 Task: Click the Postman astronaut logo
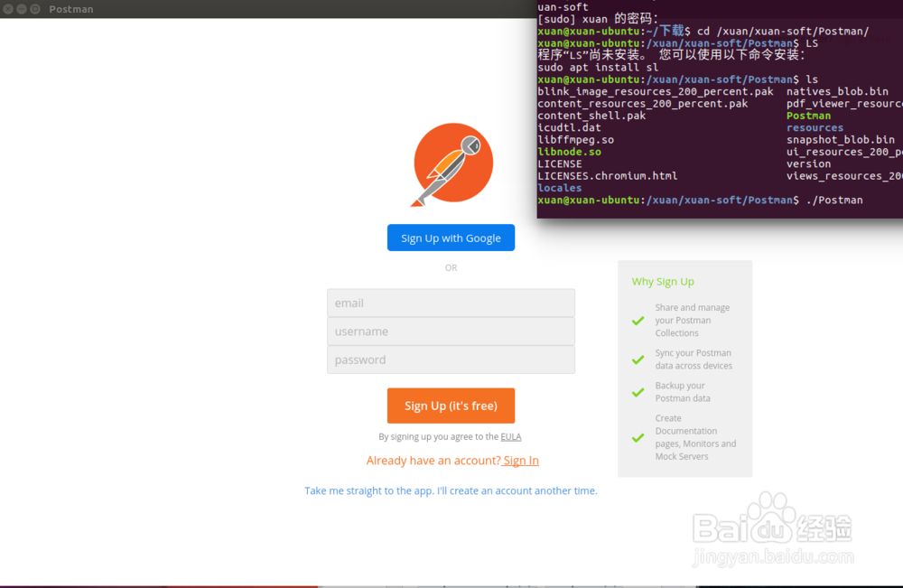point(452,164)
